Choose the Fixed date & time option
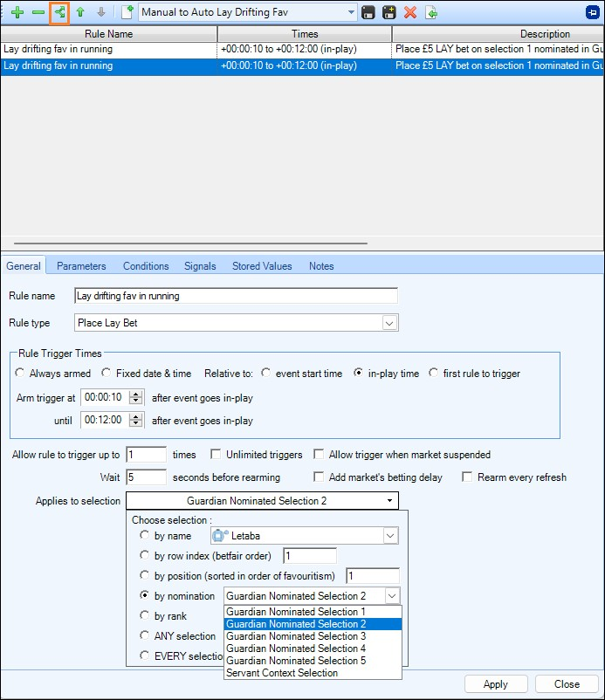This screenshot has height=700, width=605. (x=107, y=373)
